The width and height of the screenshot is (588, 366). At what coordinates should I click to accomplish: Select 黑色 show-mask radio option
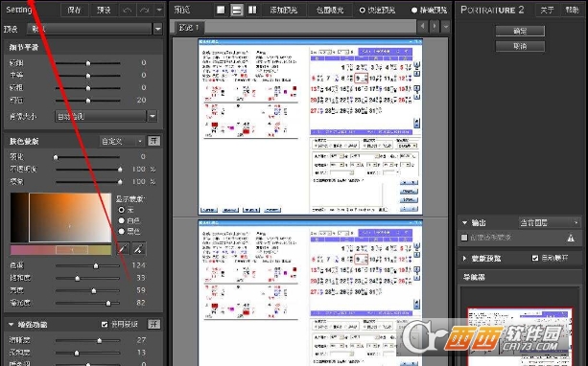tap(122, 231)
